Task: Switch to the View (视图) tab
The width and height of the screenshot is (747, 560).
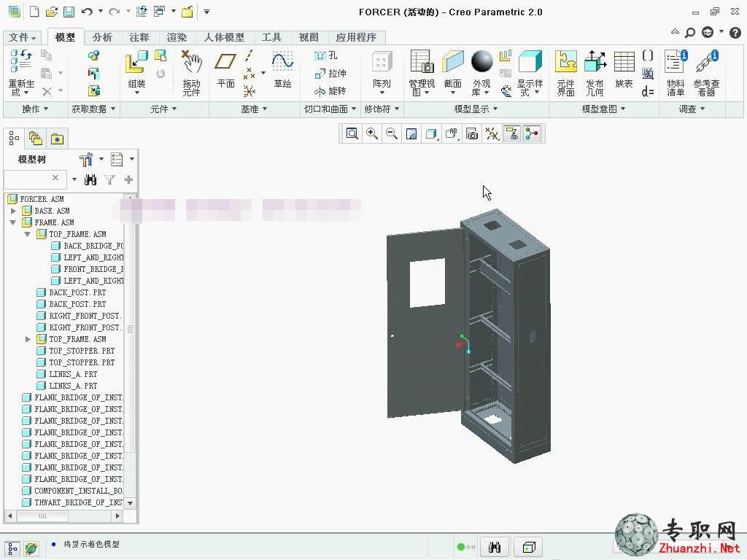Action: (x=309, y=37)
